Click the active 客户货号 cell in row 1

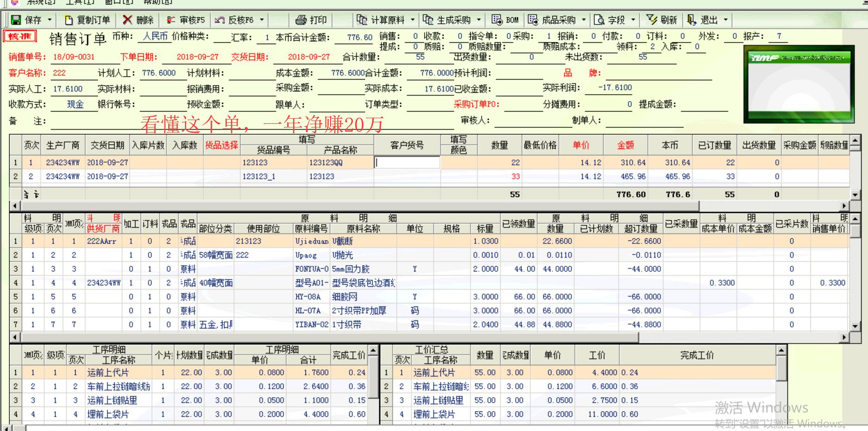pos(407,163)
